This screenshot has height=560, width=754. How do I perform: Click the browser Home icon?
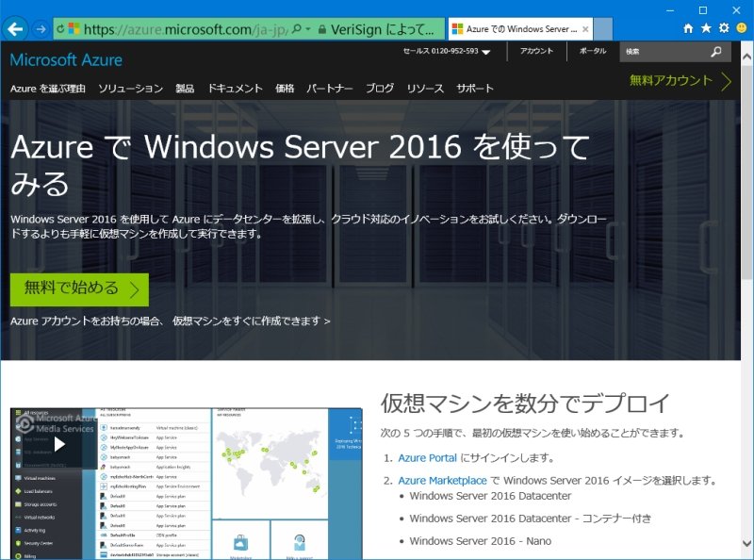688,28
